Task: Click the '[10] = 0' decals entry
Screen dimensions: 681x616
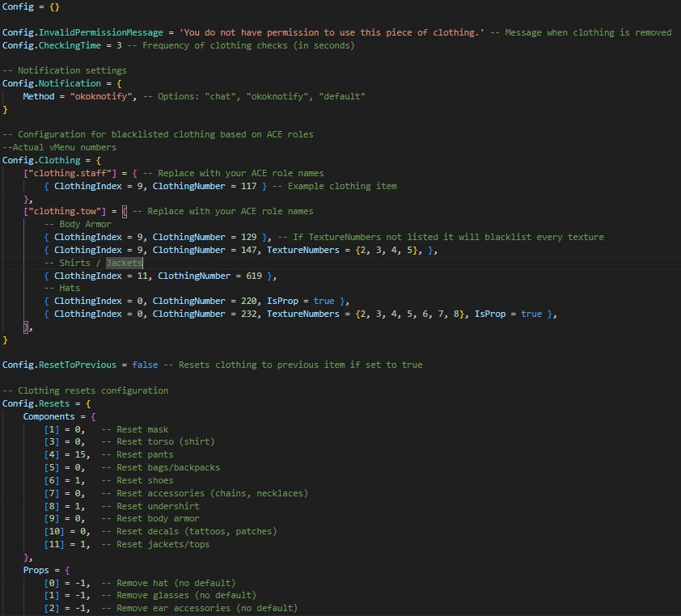Action: coord(67,532)
